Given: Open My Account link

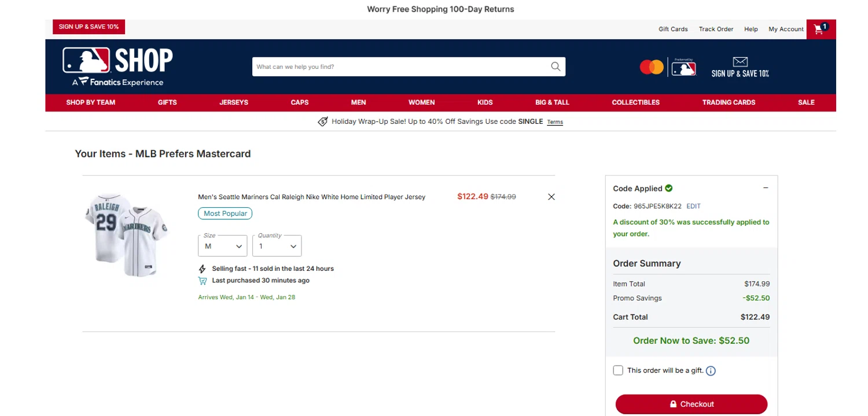Looking at the screenshot, I should click(786, 29).
